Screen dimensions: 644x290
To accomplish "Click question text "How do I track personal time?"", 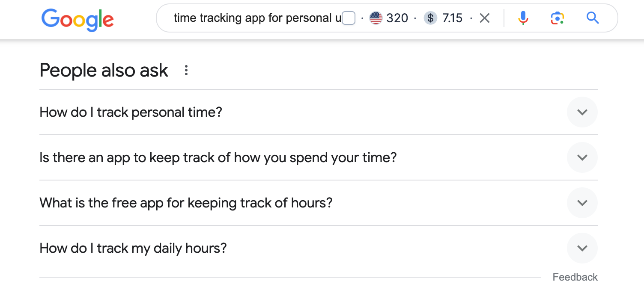I will [x=131, y=112].
